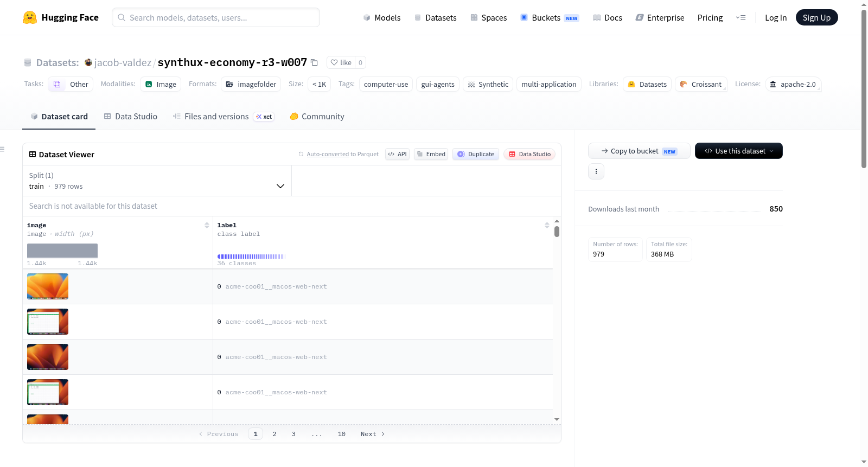
Task: Open the Datasets menu item
Action: pyautogui.click(x=435, y=17)
